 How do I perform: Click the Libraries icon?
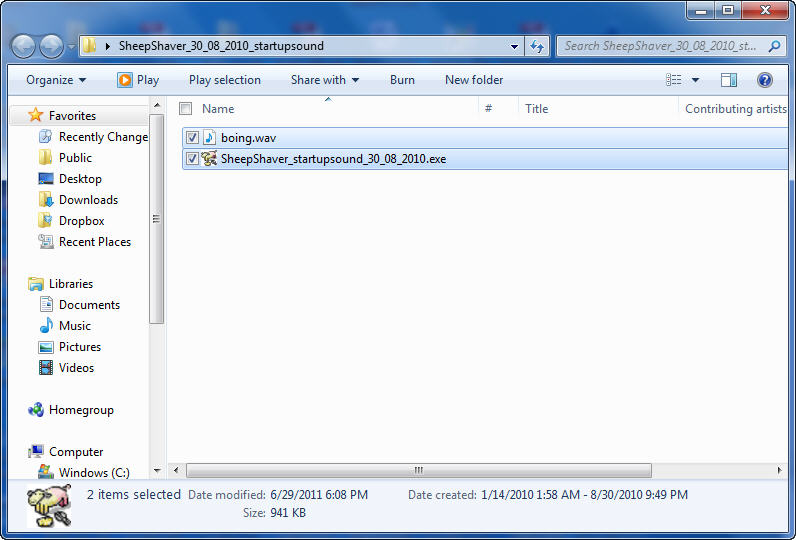tap(36, 284)
